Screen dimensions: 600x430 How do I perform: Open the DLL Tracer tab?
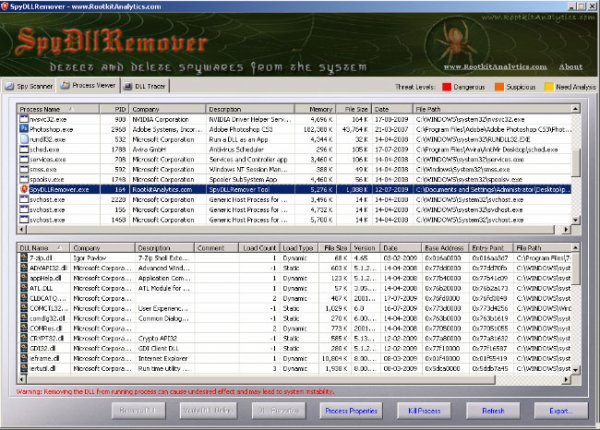145,86
